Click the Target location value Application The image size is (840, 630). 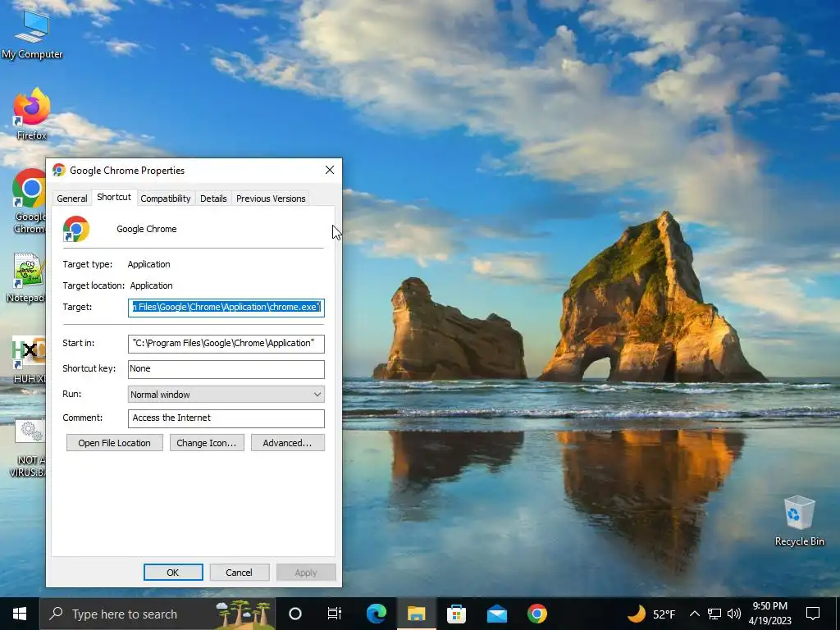[151, 285]
